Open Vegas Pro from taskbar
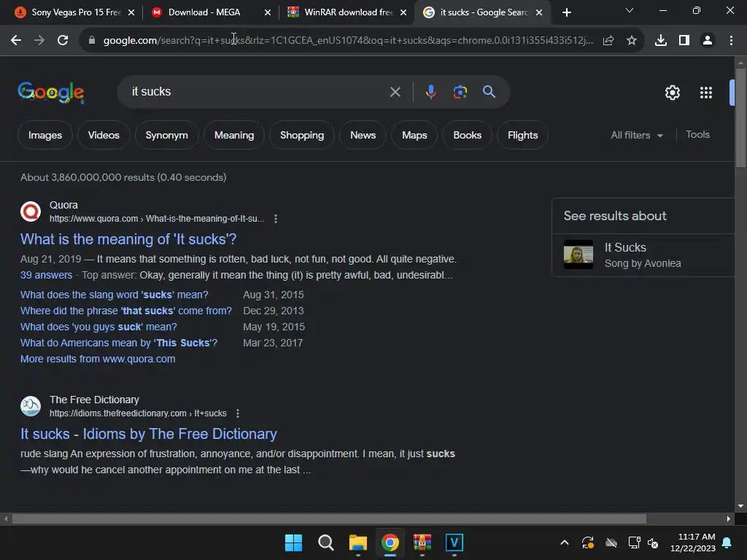The image size is (747, 560). [x=454, y=542]
